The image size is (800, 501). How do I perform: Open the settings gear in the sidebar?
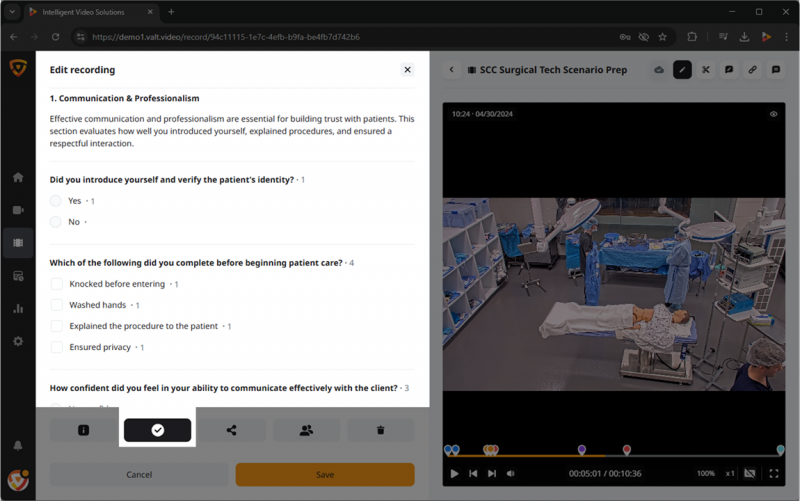(18, 341)
